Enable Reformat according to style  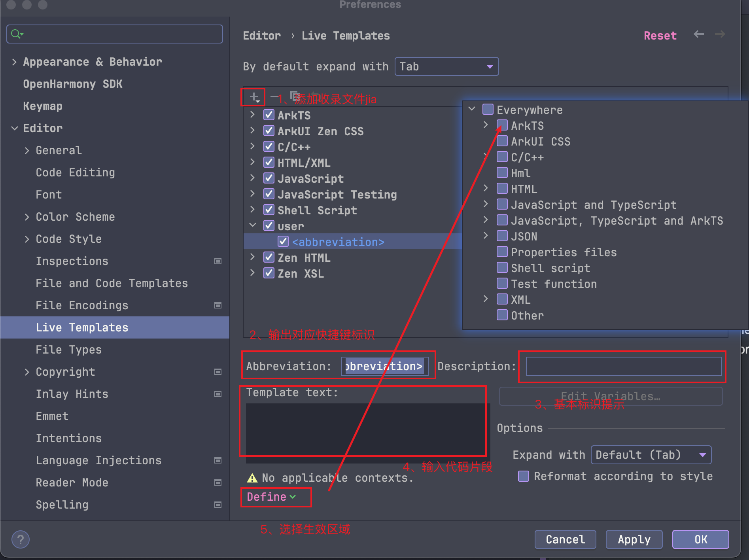(524, 476)
